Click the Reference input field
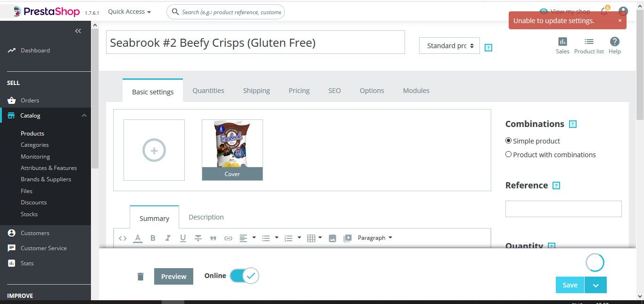The width and height of the screenshot is (644, 304). 563,209
